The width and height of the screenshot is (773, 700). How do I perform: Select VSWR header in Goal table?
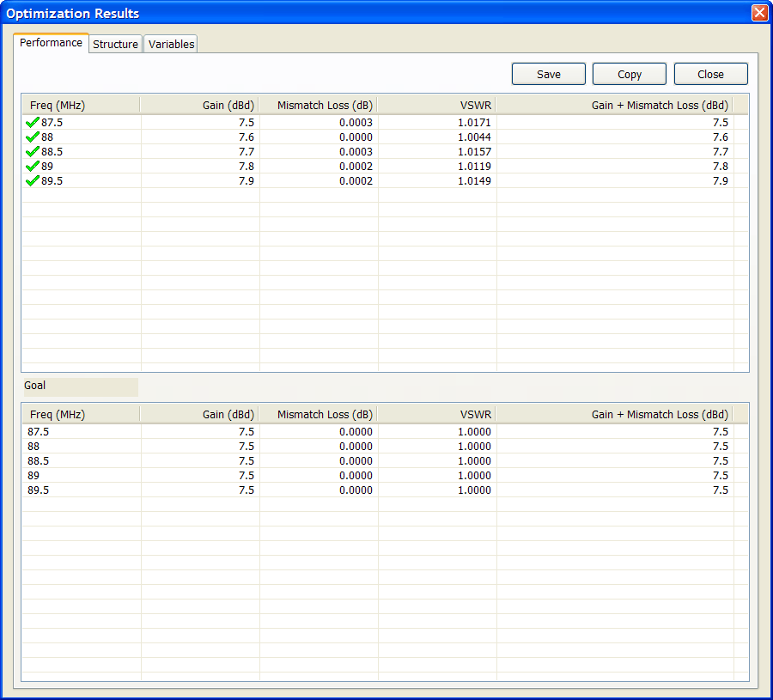tap(437, 415)
